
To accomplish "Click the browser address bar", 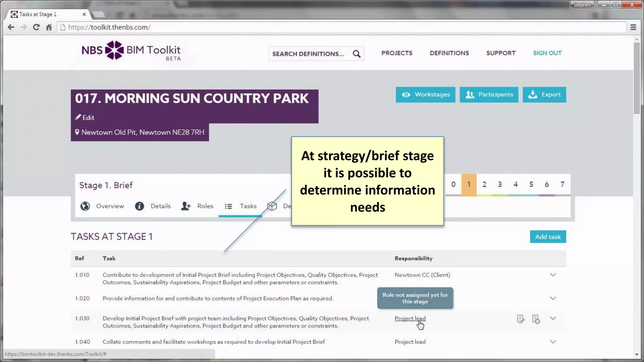I will [x=341, y=27].
